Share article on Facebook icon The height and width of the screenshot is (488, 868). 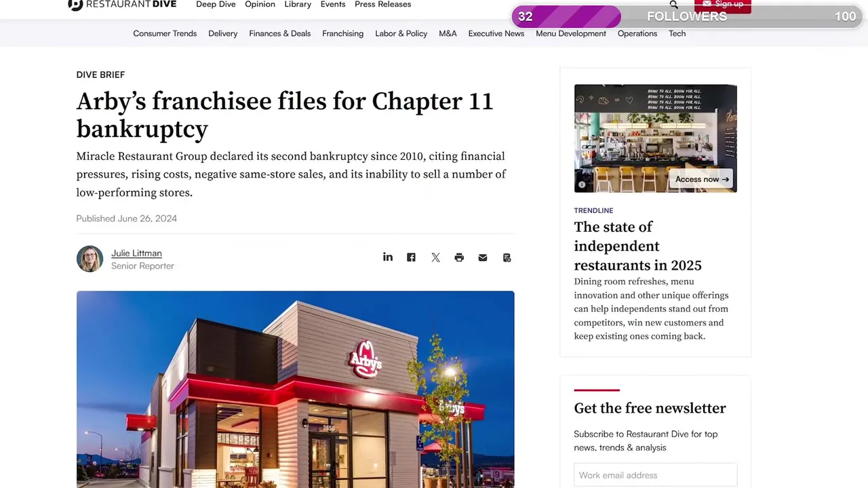[411, 258]
